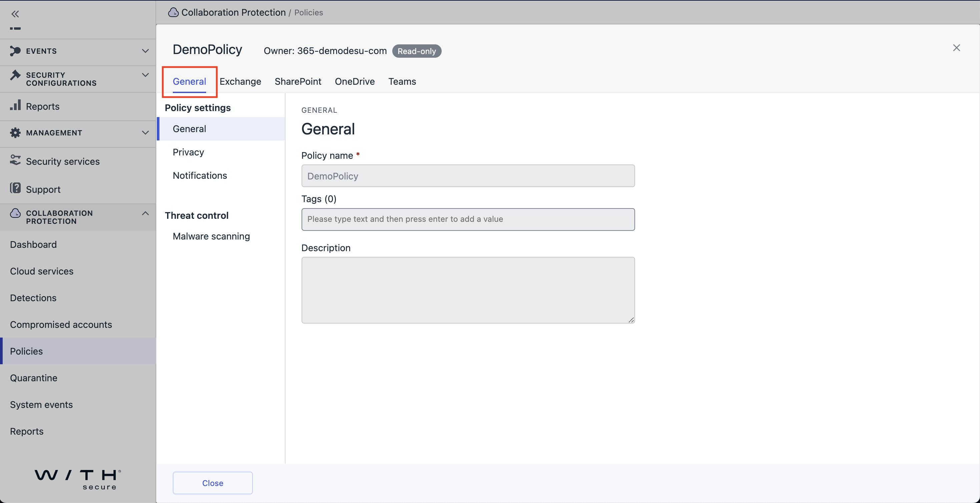Image resolution: width=980 pixels, height=503 pixels.
Task: Collapse the Collaboration Protection section chevron
Action: pos(145,213)
